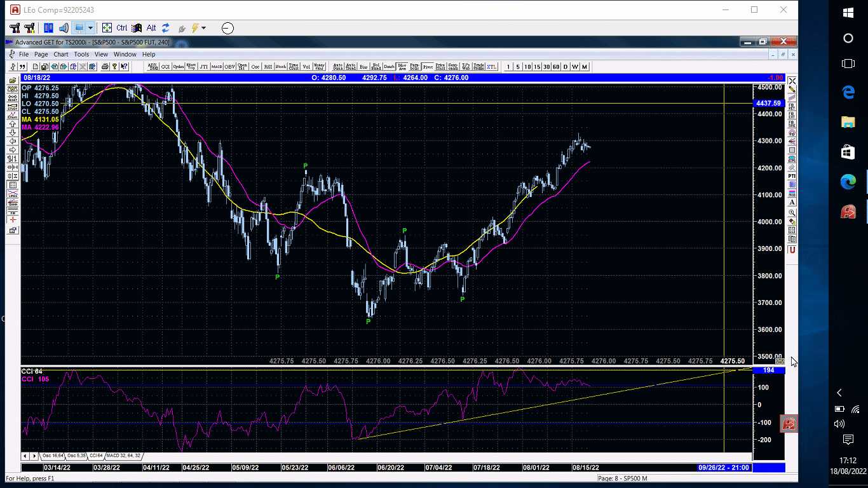Viewport: 868px width, 488px height.
Task: Click the down arrow tool in left toolbar
Action: coord(13,133)
